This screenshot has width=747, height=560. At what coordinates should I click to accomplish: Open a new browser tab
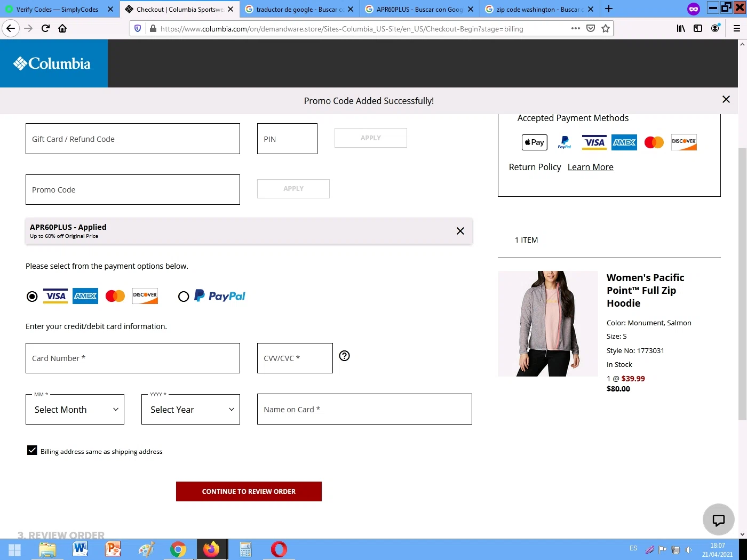pyautogui.click(x=609, y=9)
